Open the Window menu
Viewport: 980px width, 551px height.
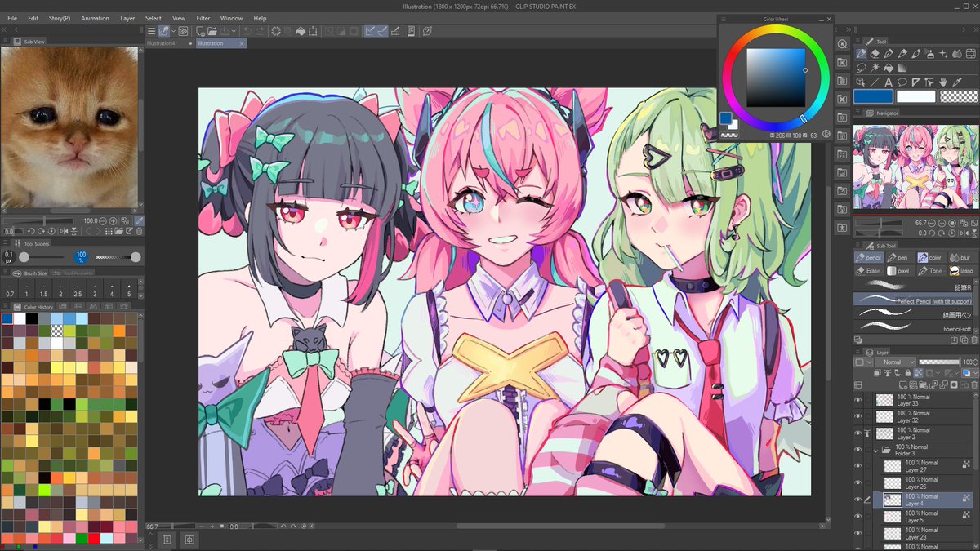(231, 17)
